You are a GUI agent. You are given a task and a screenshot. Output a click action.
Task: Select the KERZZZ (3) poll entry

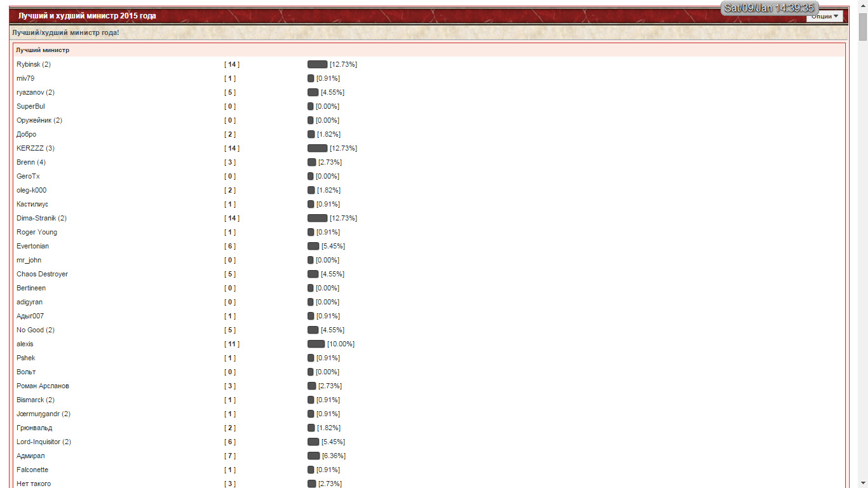36,148
